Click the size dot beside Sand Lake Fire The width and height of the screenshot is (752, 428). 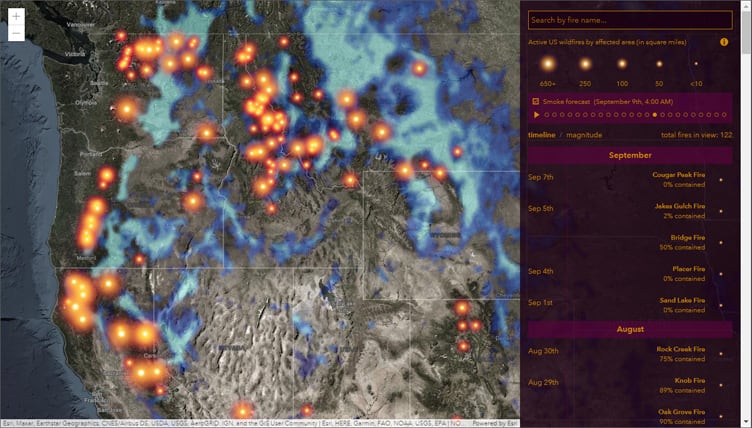(721, 306)
